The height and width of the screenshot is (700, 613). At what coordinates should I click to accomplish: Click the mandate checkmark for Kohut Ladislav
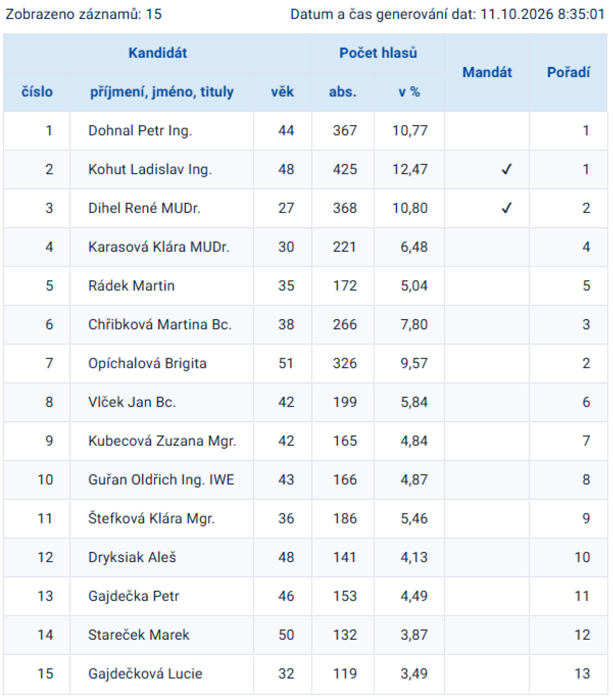(x=506, y=169)
